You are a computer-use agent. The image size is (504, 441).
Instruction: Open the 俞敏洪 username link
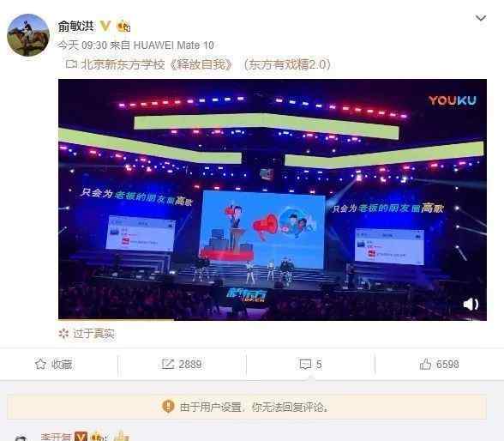click(75, 26)
